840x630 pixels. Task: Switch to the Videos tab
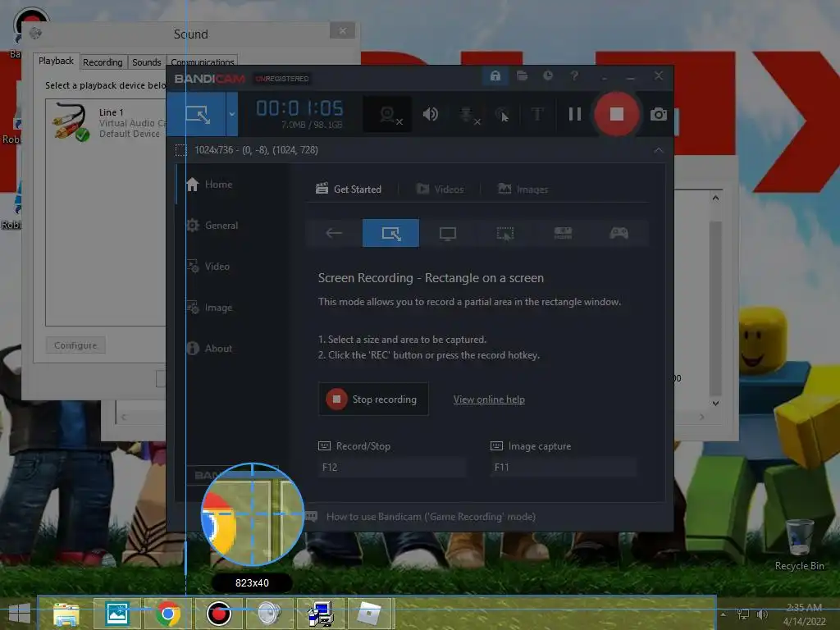[440, 189]
